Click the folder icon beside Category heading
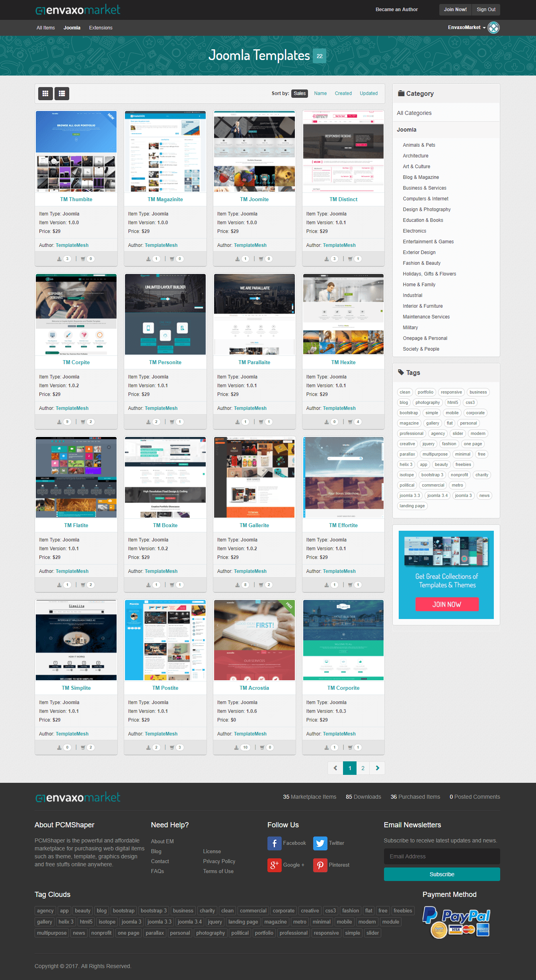The height and width of the screenshot is (980, 536). [401, 93]
